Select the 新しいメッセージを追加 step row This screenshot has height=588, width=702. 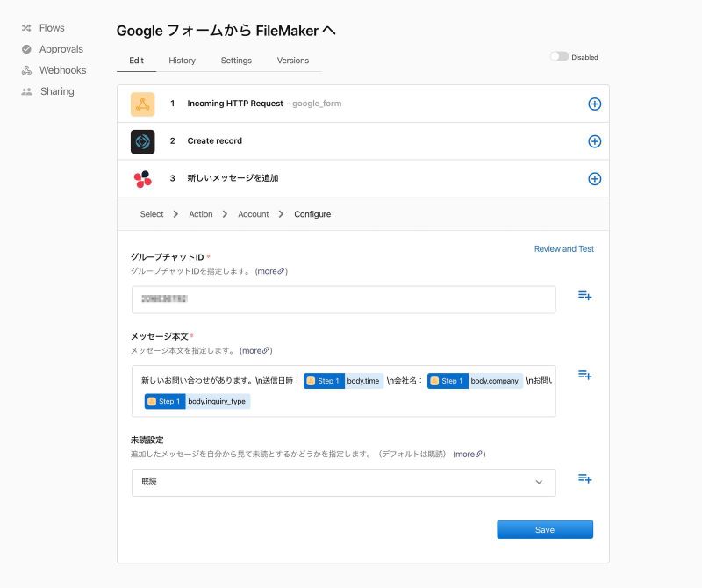[363, 179]
